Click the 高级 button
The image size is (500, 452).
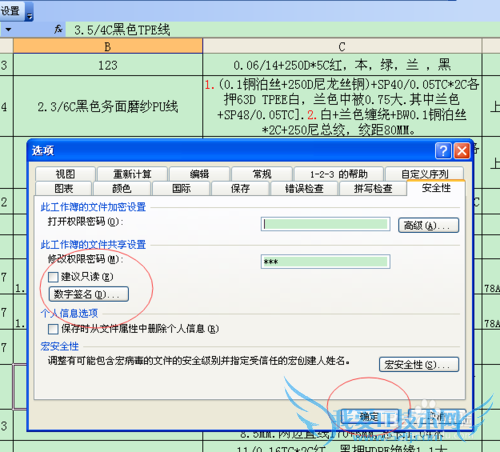click(x=428, y=225)
